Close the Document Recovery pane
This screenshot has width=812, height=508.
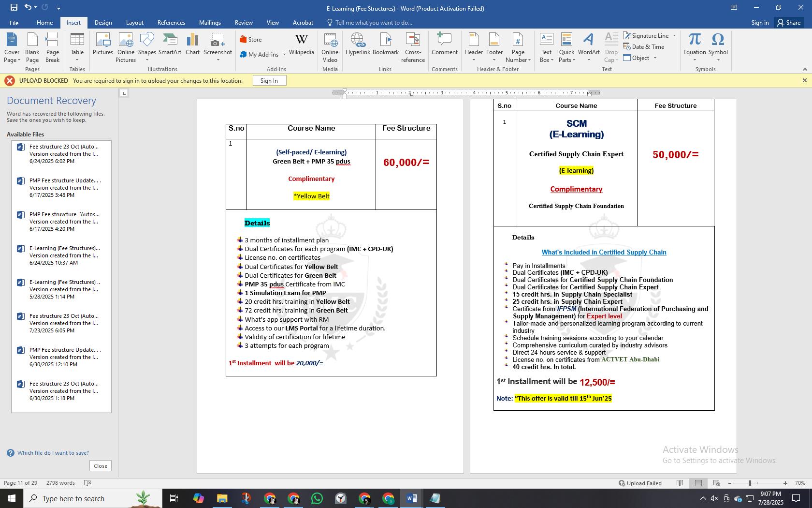point(101,466)
